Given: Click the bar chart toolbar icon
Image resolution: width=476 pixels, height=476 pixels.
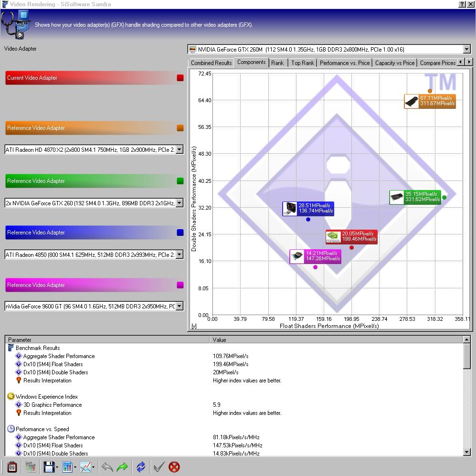Looking at the screenshot, I should coord(67,466).
